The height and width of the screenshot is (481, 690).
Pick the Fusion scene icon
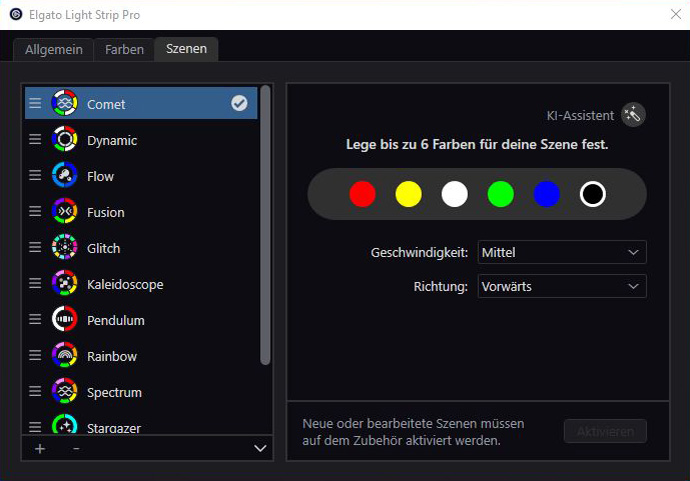[x=65, y=212]
